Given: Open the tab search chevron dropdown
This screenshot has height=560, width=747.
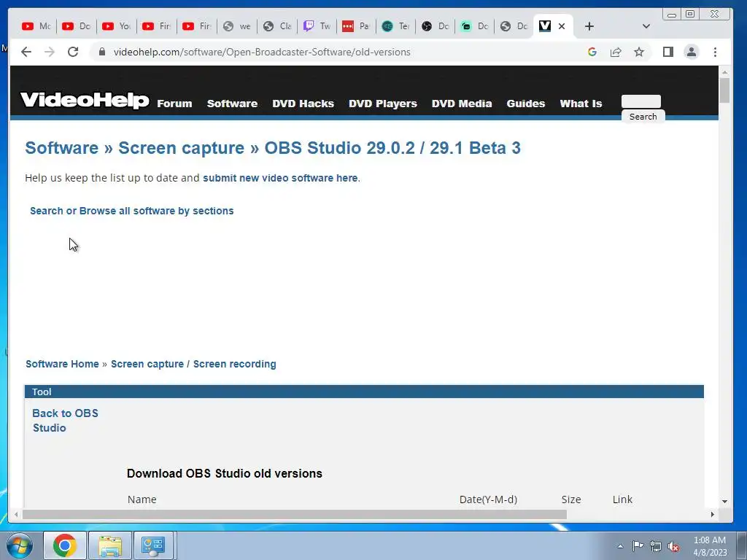Looking at the screenshot, I should (646, 26).
